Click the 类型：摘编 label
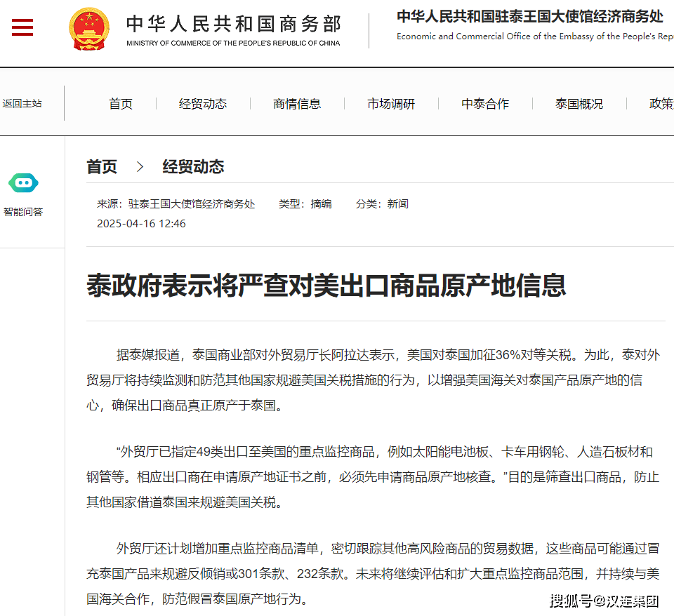This screenshot has height=616, width=674. 305,204
